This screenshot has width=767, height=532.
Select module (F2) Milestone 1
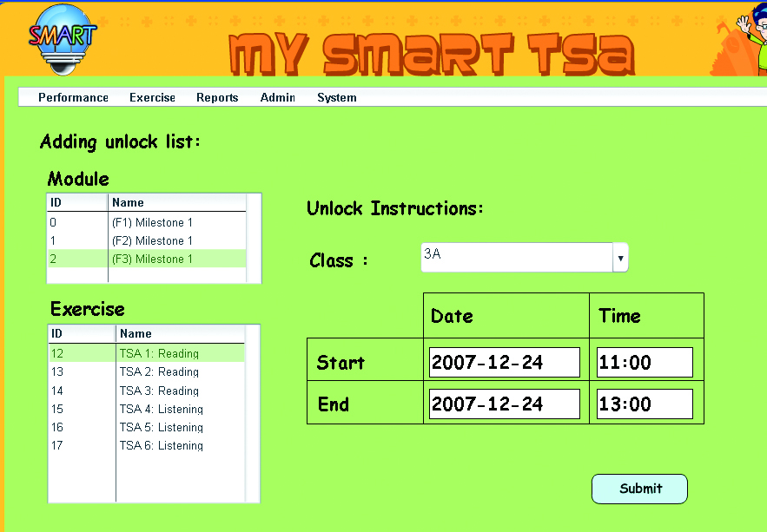click(152, 241)
